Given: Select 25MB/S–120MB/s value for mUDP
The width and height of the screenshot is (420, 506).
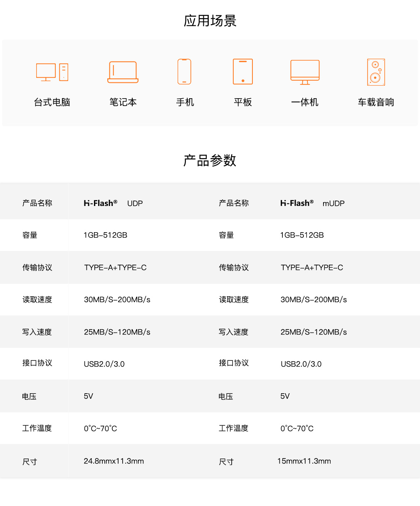Looking at the screenshot, I should tap(314, 332).
